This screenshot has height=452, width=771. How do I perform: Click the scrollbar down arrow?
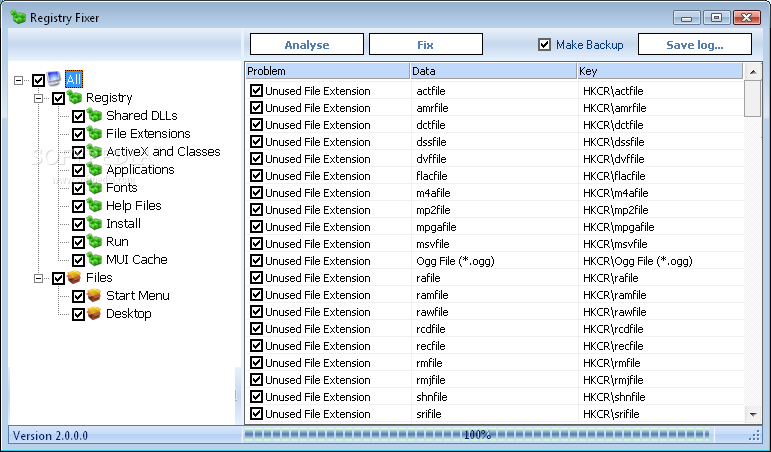(753, 415)
